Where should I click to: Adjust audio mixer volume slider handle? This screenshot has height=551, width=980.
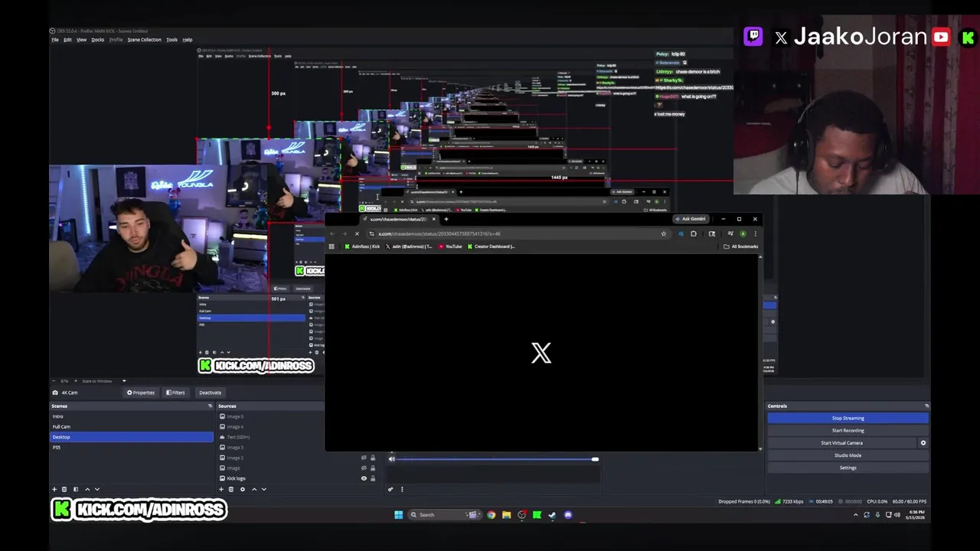[595, 459]
